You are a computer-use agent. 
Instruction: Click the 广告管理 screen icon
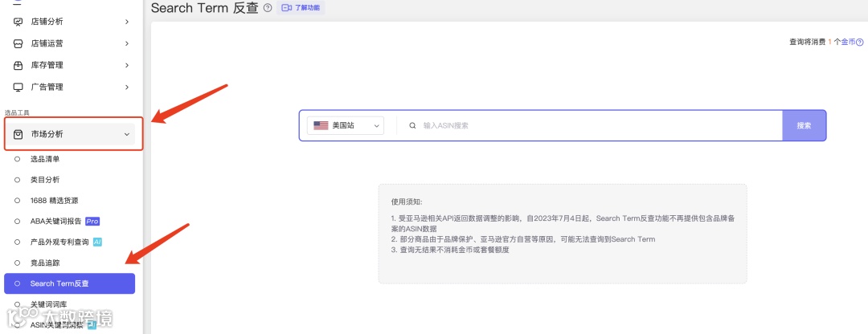(x=18, y=87)
